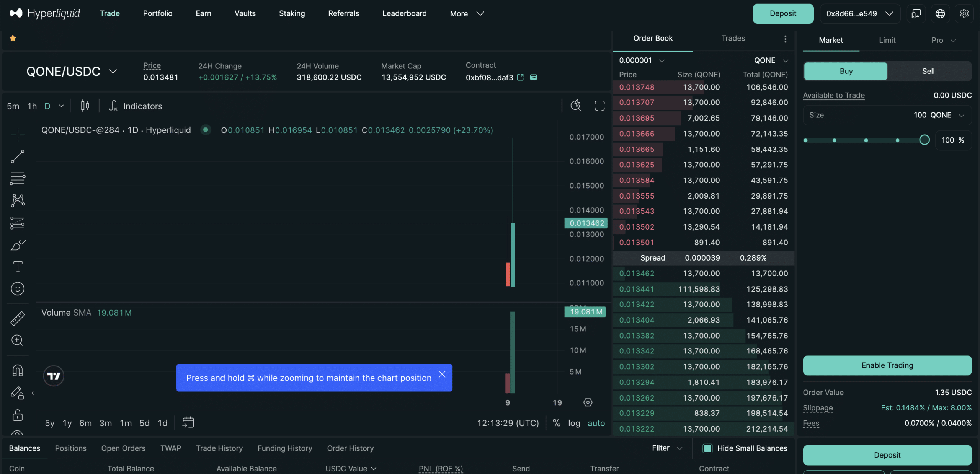Open the More menu dropdown
The width and height of the screenshot is (980, 474).
[467, 13]
